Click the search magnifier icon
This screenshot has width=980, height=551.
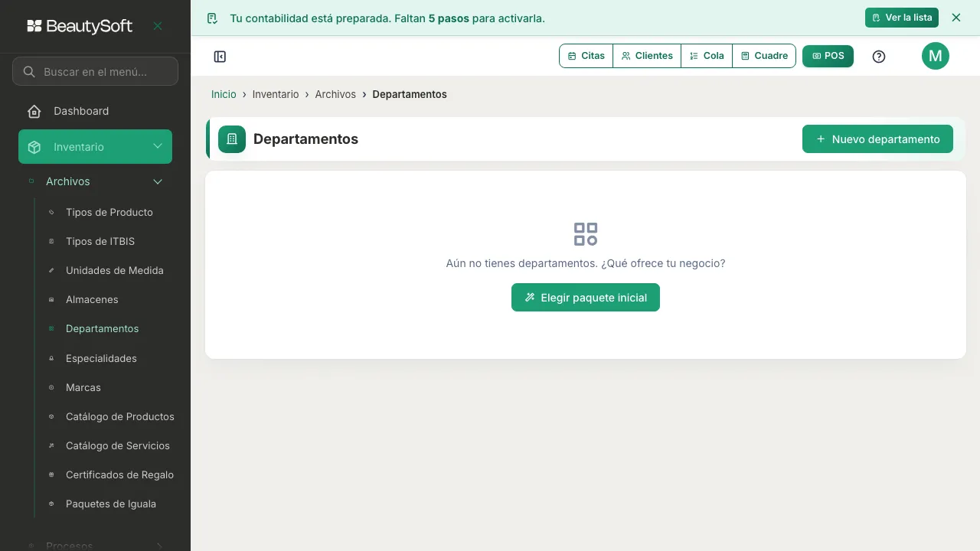[x=30, y=72]
